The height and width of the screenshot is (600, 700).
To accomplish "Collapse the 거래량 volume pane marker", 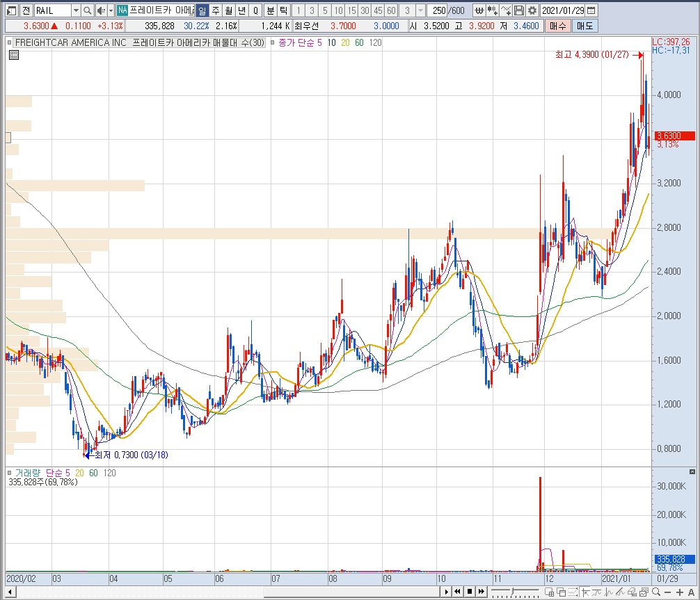I will [x=9, y=473].
